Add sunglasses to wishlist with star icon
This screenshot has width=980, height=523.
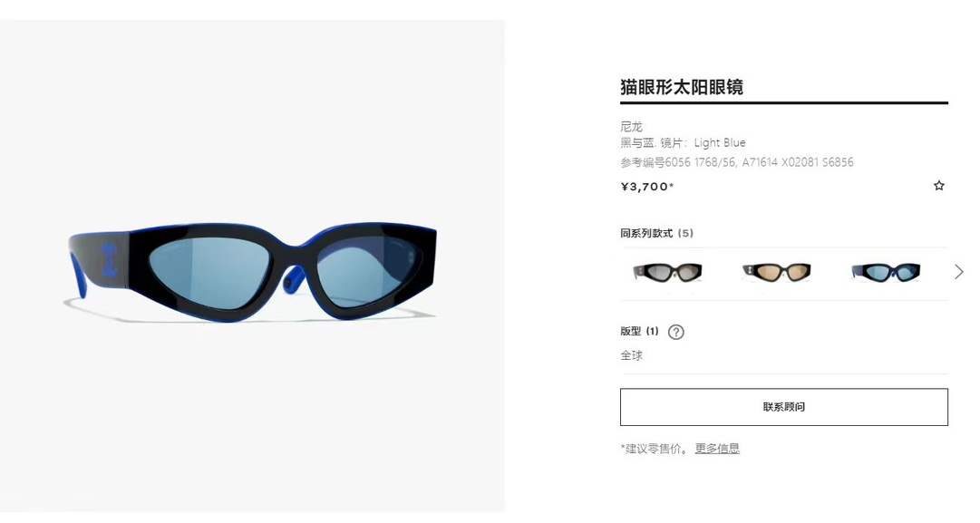coord(938,186)
